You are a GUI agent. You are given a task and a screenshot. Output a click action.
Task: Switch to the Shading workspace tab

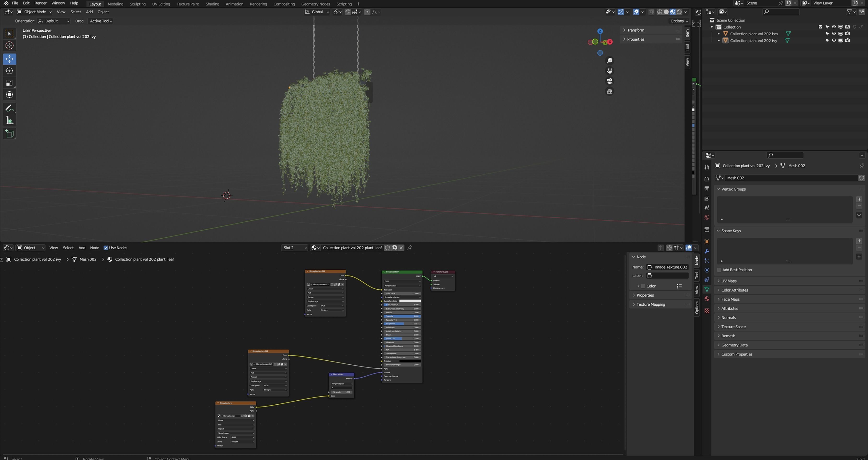[x=212, y=4]
